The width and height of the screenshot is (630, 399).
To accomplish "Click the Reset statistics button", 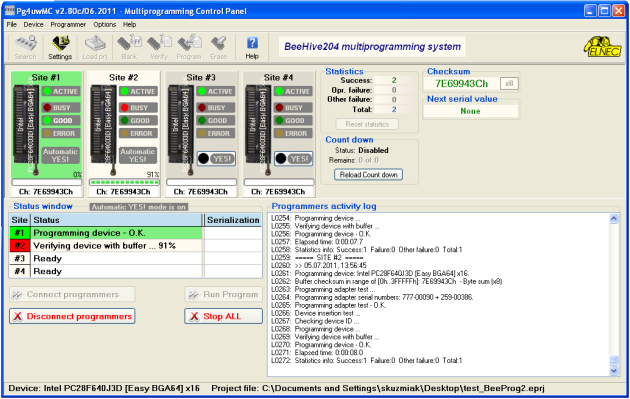I will (367, 124).
